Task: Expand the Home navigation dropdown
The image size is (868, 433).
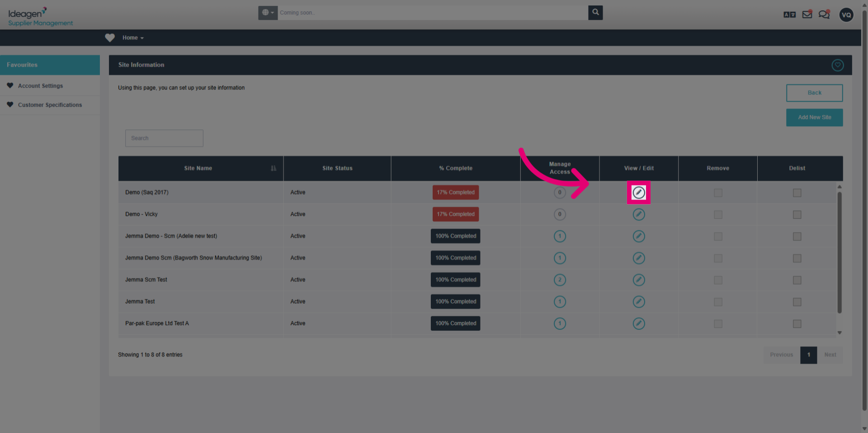Action: pyautogui.click(x=133, y=38)
